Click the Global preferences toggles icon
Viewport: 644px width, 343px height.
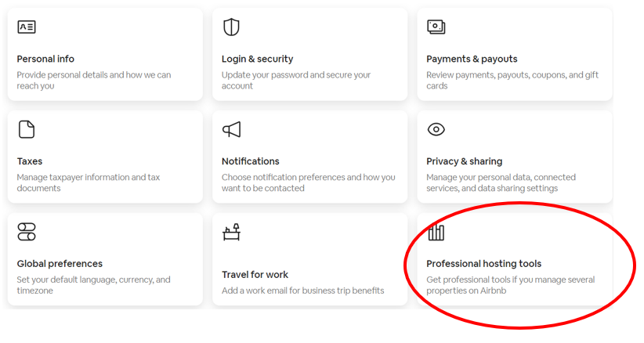(27, 232)
